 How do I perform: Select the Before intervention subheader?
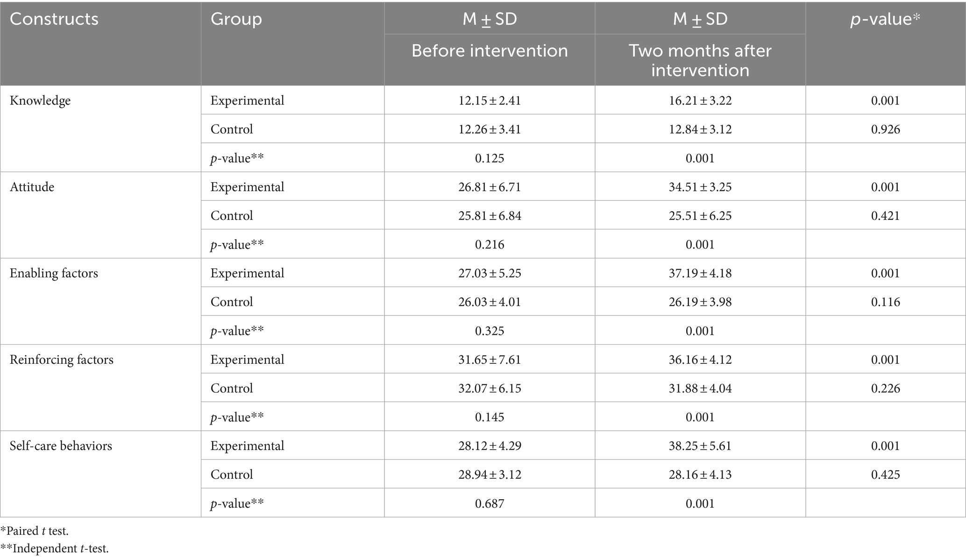490,50
